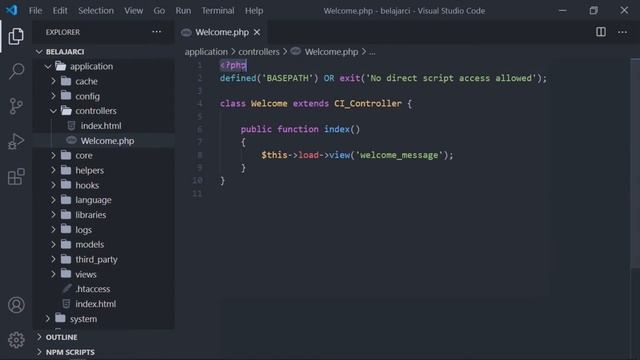Click the cache folder icon
This screenshot has width=640, height=360.
(66, 81)
